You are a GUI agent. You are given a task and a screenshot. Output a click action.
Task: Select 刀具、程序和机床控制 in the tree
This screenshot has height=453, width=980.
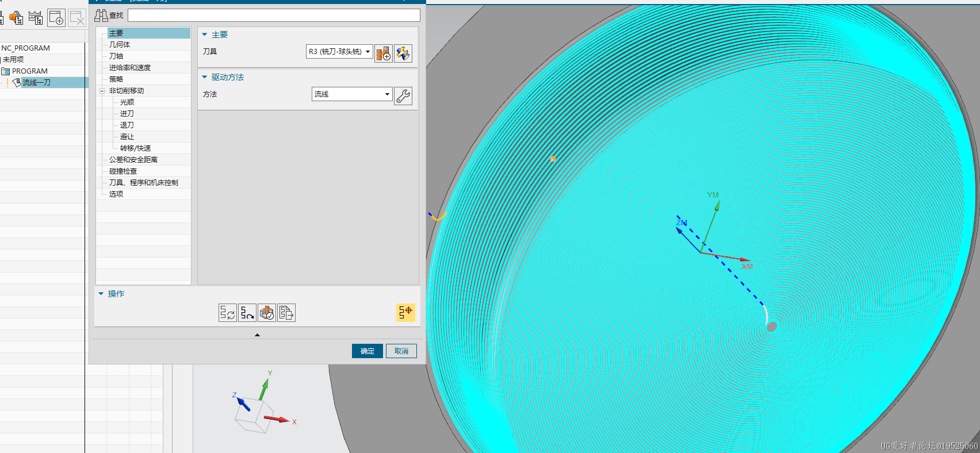144,183
